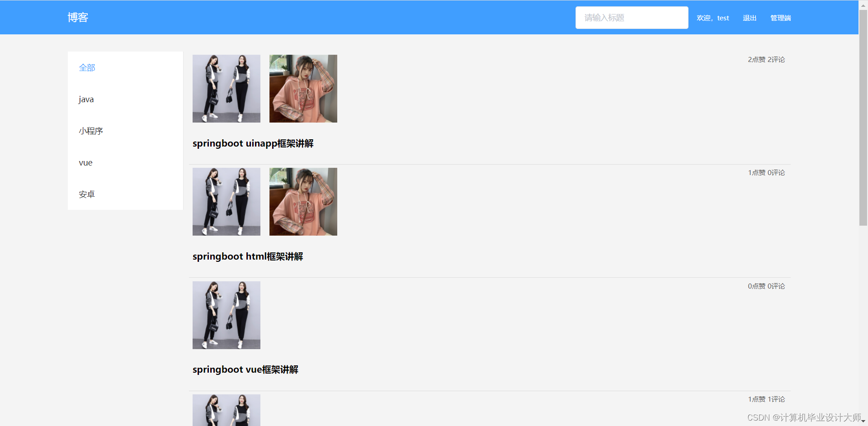Open the 欢迎, test user link

click(x=712, y=18)
